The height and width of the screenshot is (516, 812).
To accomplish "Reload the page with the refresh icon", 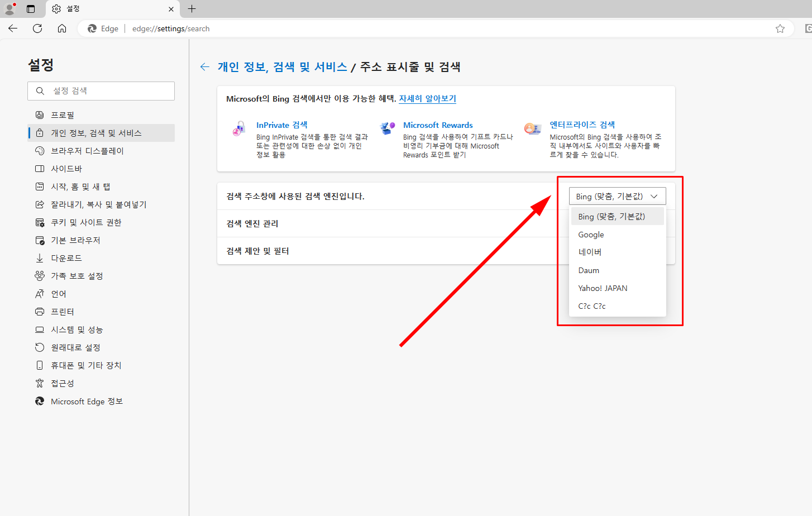I will click(x=37, y=28).
